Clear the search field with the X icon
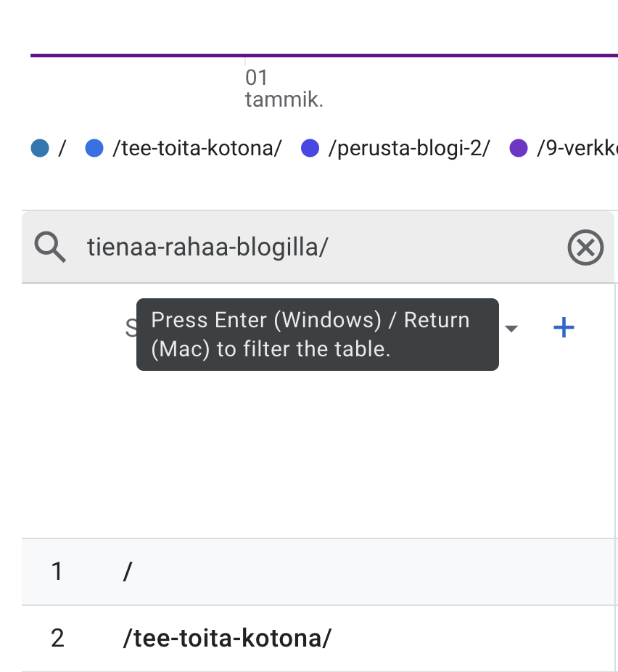The height and width of the screenshot is (672, 618). [x=585, y=248]
